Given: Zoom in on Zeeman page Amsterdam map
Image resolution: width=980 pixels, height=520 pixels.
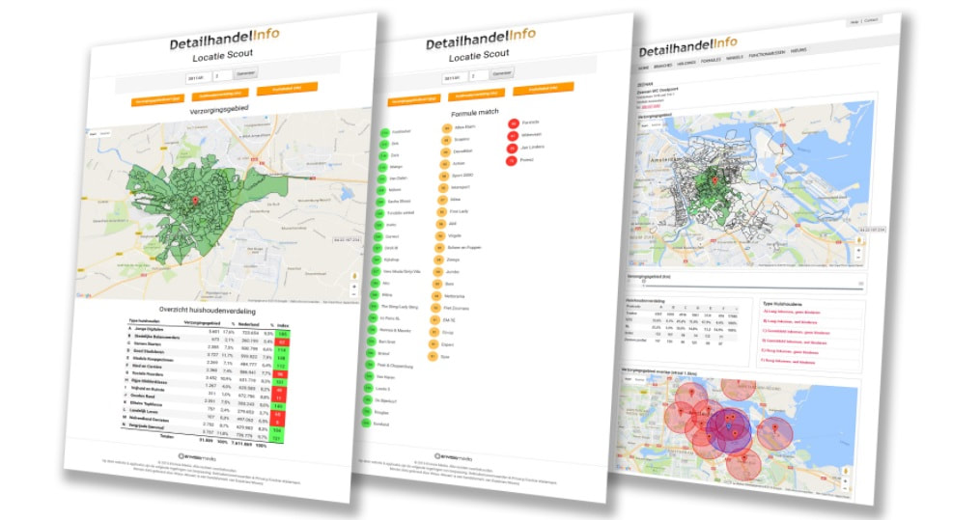Looking at the screenshot, I should 858,250.
